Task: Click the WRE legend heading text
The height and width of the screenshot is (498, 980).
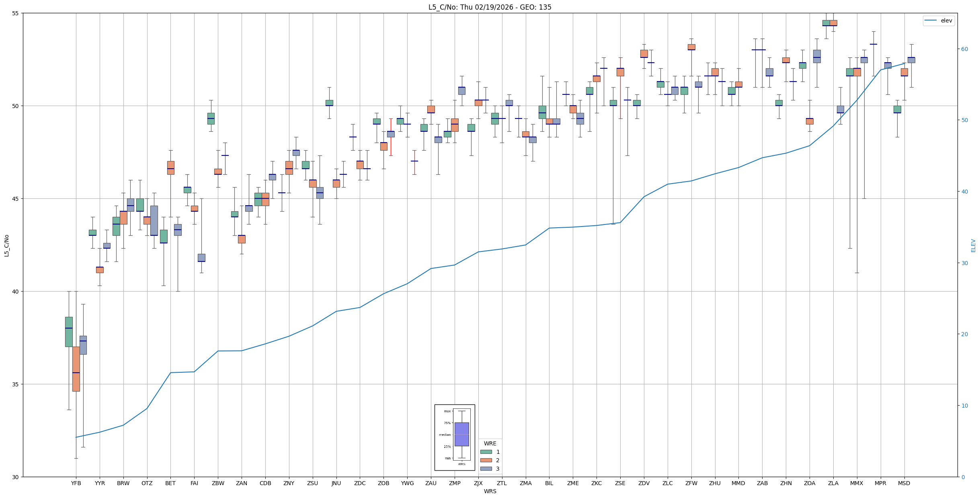Action: click(x=490, y=443)
